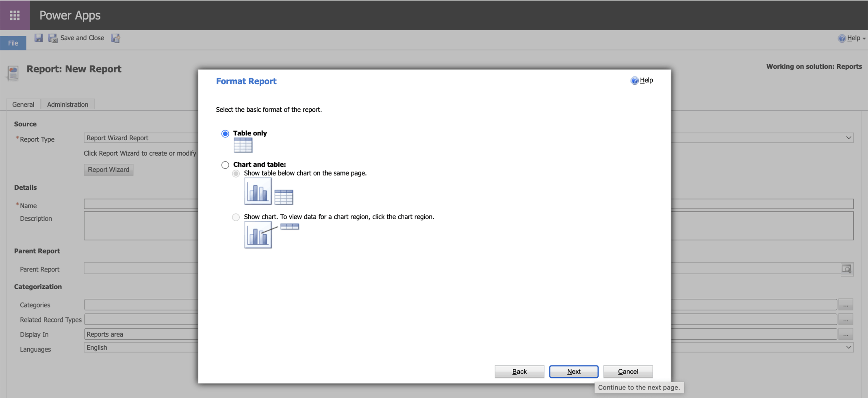Click the Parent Report lookup icon
The width and height of the screenshot is (868, 398).
pyautogui.click(x=846, y=269)
